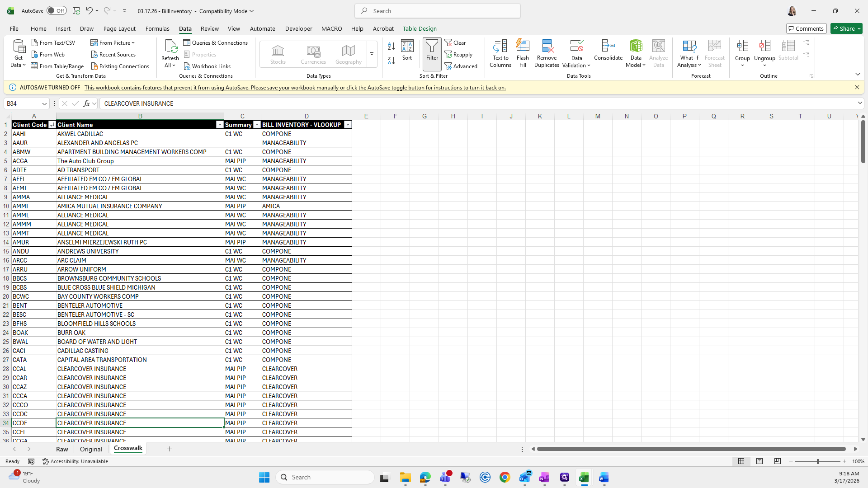This screenshot has height=488, width=868.
Task: Open Summary column filter dropdown
Action: [257, 125]
